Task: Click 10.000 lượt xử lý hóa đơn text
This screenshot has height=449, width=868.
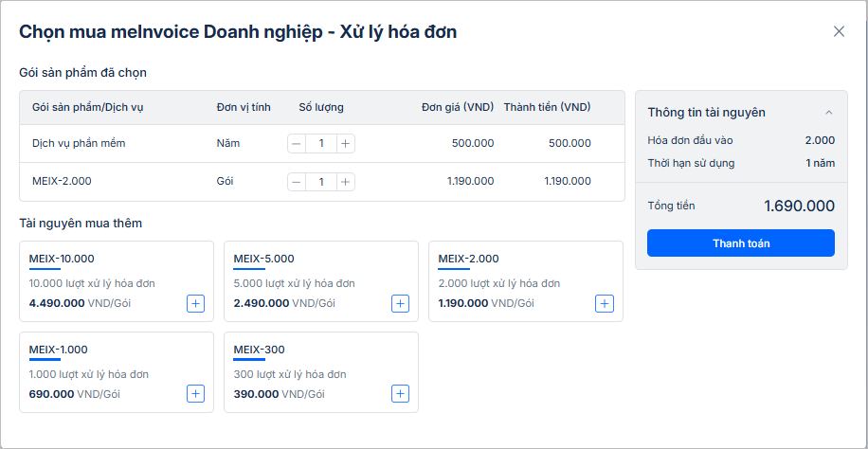Action: click(x=92, y=283)
